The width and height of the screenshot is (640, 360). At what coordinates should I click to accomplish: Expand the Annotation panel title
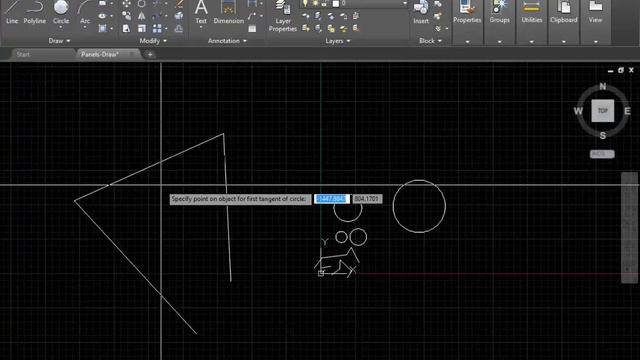(227, 41)
